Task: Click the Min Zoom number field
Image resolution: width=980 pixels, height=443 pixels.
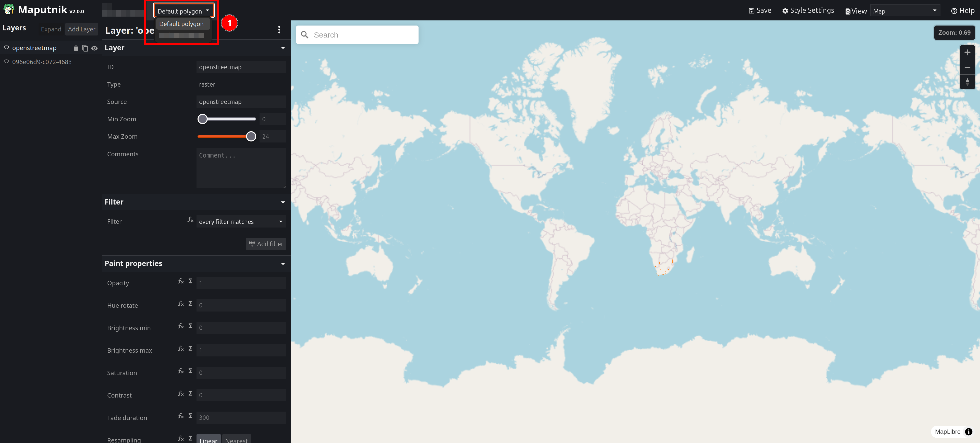Action: 272,119
